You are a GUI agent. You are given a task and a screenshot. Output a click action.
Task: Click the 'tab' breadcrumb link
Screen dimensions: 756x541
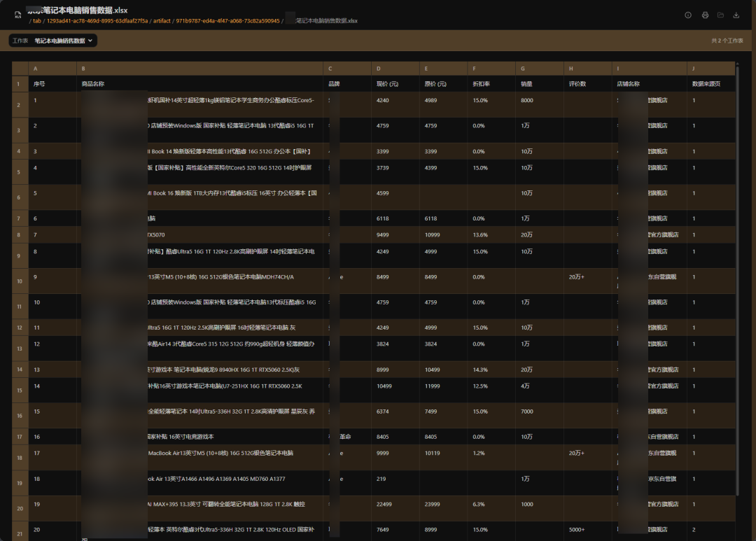37,21
